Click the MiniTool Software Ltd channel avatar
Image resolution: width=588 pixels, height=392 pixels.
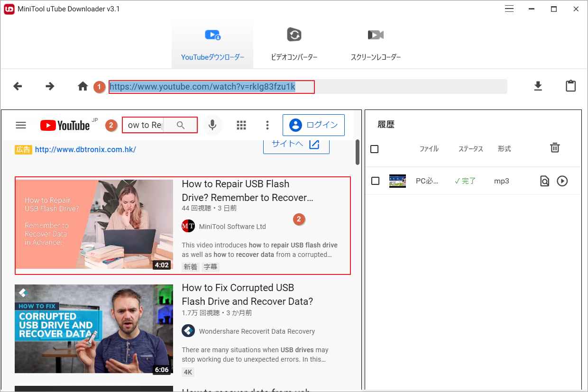click(188, 226)
